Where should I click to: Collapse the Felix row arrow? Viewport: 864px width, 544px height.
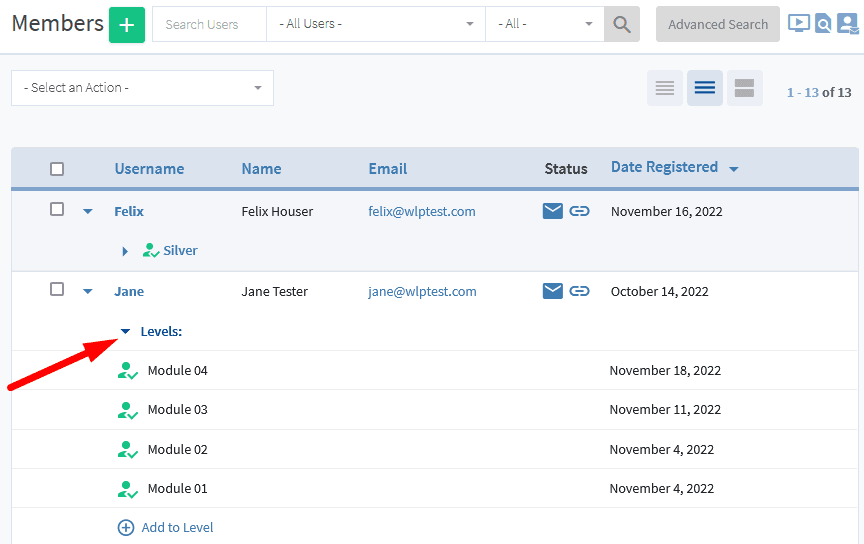(88, 212)
